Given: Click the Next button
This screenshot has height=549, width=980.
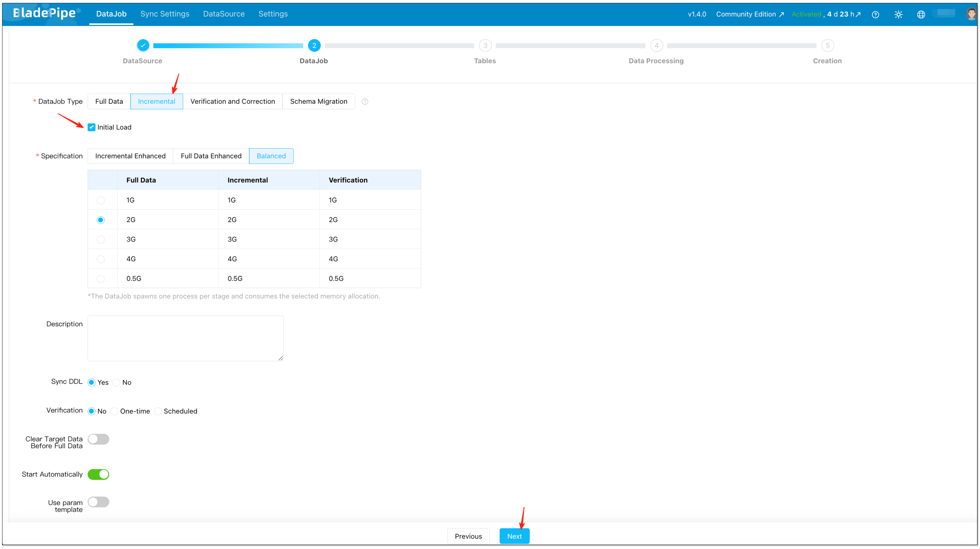Looking at the screenshot, I should point(514,536).
